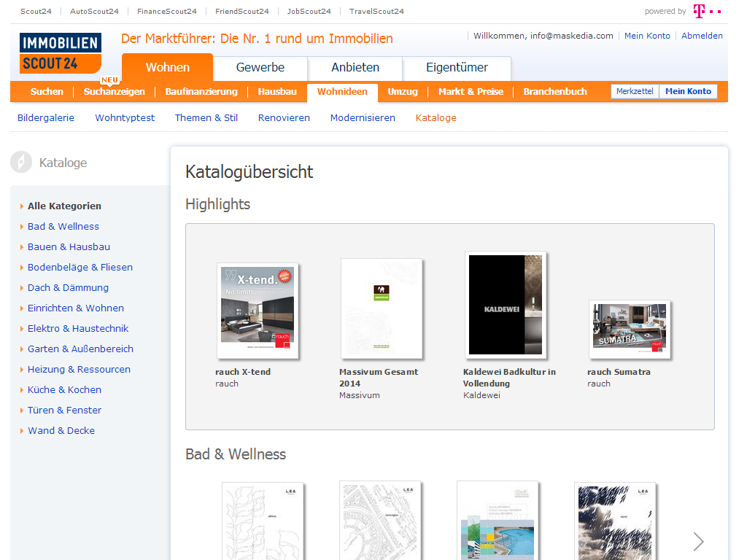This screenshot has height=560, width=747.
Task: Open the Wohnen main tab
Action: [x=167, y=67]
